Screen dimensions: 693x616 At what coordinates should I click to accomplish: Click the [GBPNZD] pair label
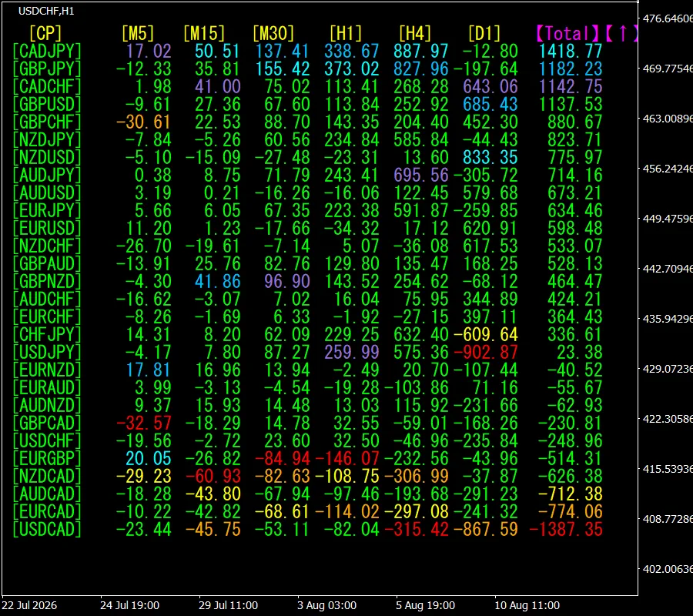47,281
